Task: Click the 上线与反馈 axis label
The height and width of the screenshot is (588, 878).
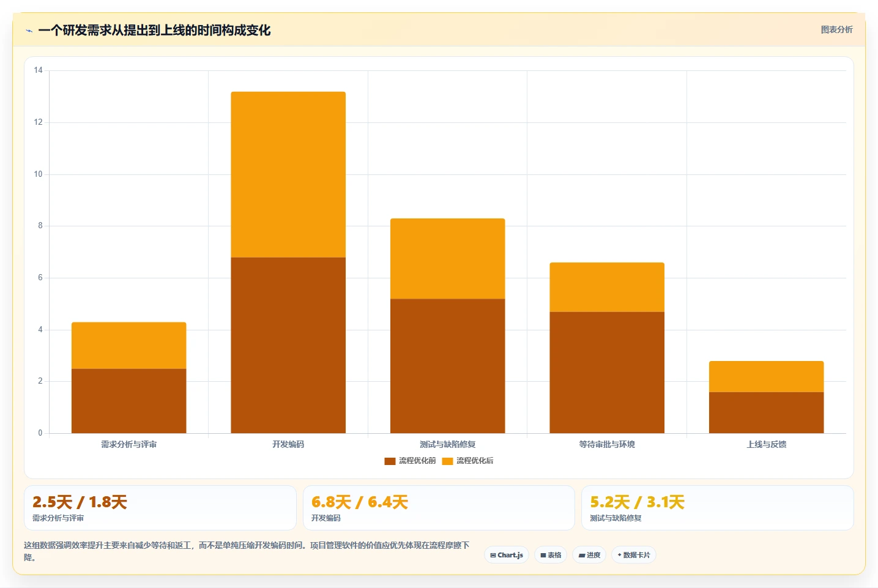Action: tap(767, 444)
